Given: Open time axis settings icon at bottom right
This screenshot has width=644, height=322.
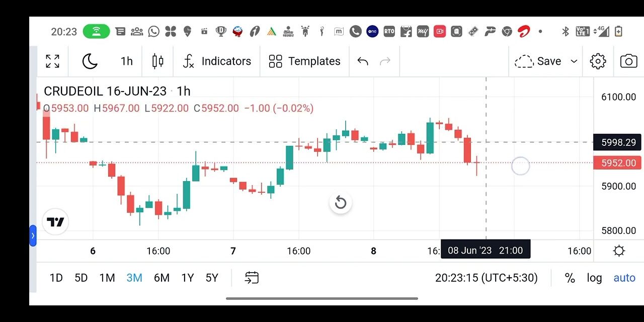Looking at the screenshot, I should [619, 251].
